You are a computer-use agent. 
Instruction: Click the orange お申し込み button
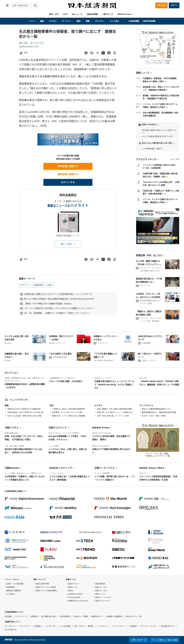click(162, 5)
